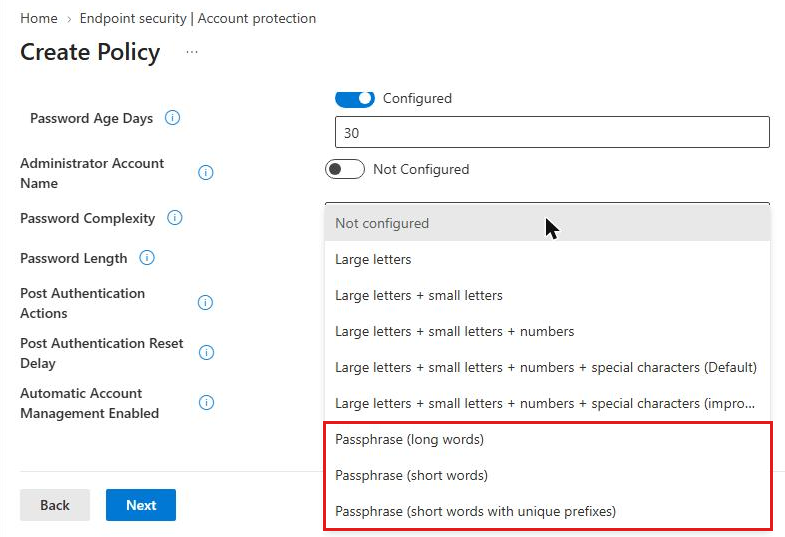Screen dimensions: 785x537
Task: Open info for Post Authentication Actions
Action: (x=205, y=303)
